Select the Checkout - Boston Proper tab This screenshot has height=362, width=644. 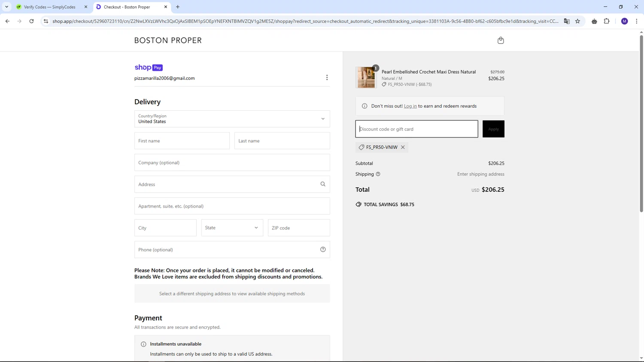[x=127, y=7]
